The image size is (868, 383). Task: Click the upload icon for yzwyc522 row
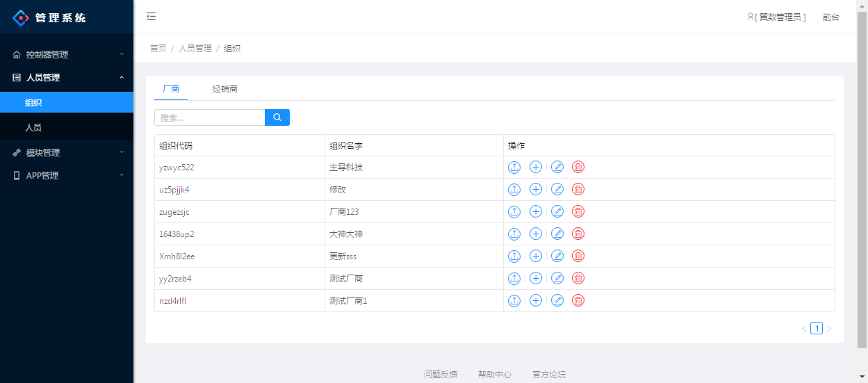(514, 167)
